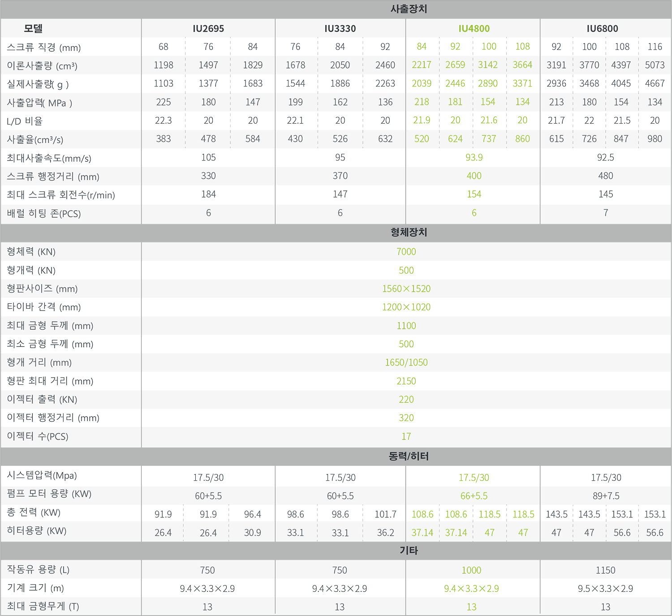
Task: Click the 작동유 용량 (L) row label
Action: 38,570
